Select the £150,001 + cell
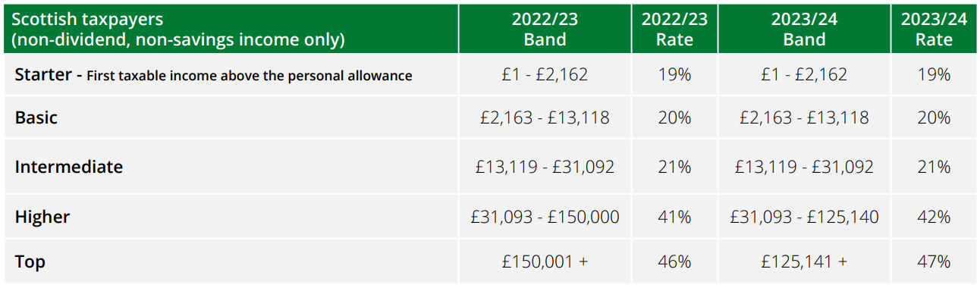 click(545, 261)
